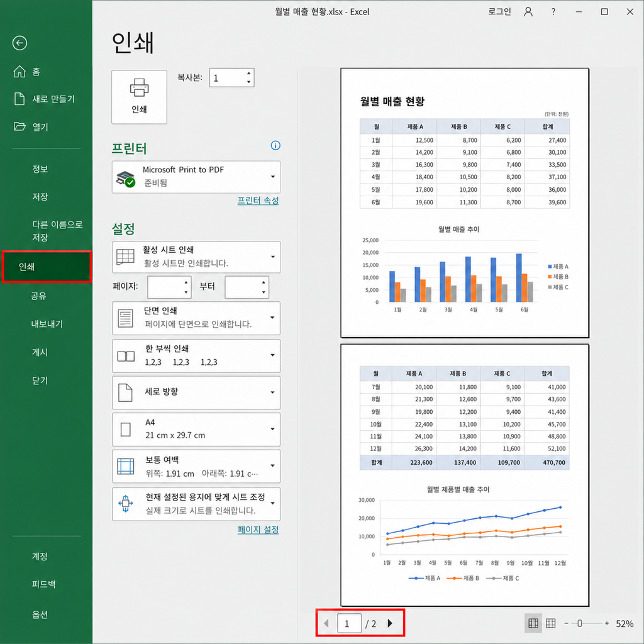Expand the Microsoft Print to PDF dropdown
The width and height of the screenshot is (644, 644).
coord(196,177)
